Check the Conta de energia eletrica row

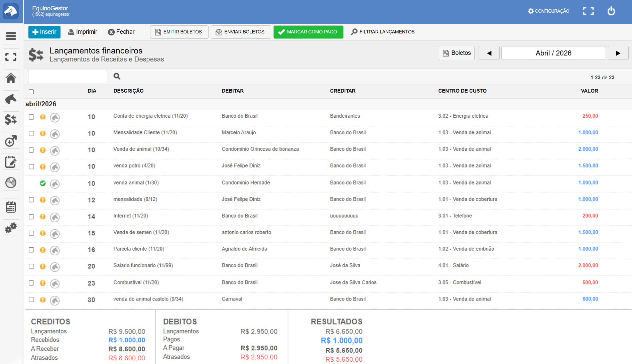(x=31, y=117)
